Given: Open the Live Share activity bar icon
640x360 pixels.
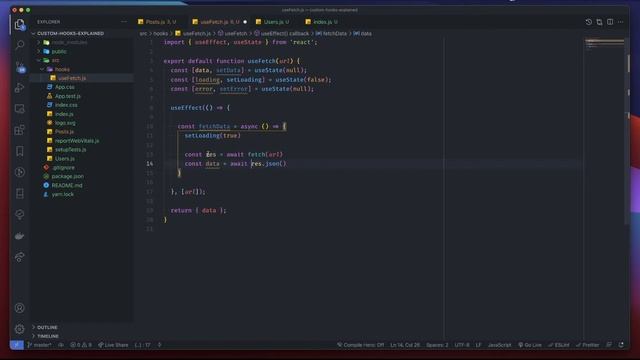Looking at the screenshot, I should pos(20,257).
